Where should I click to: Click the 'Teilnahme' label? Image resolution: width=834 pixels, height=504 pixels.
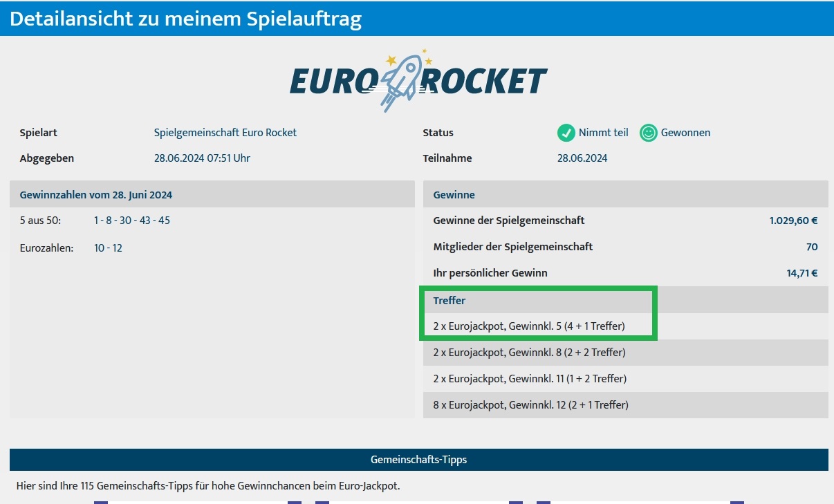click(447, 158)
